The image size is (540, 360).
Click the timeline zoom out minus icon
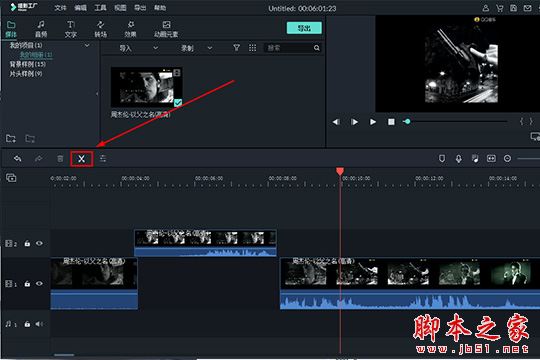(507, 158)
